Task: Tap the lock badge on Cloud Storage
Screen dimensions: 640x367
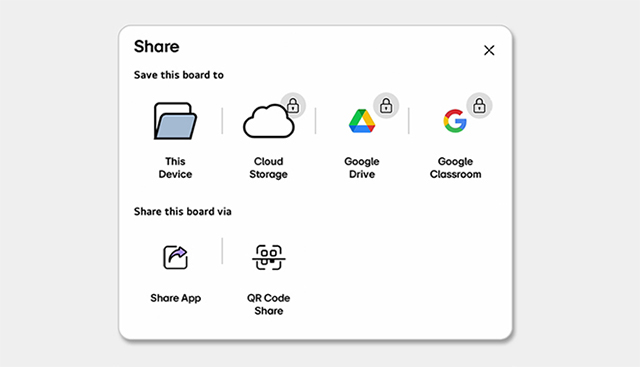Action: coord(293,106)
